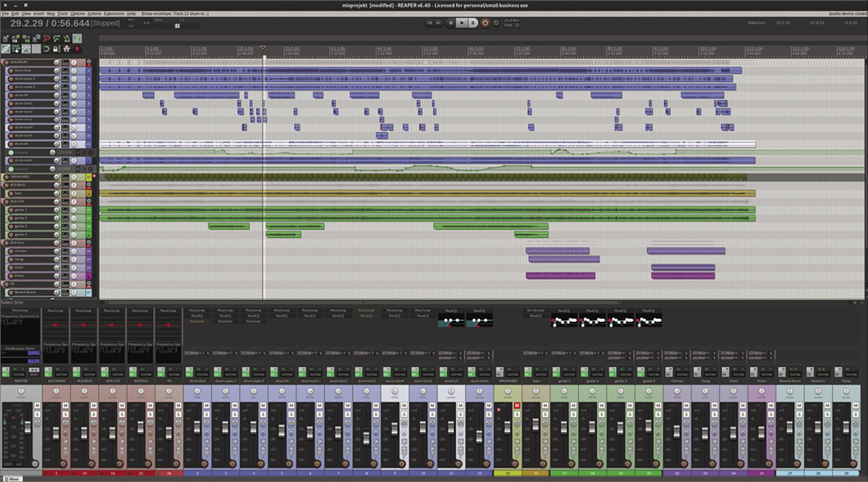The height and width of the screenshot is (482, 868).
Task: Collapse the BUS BASS folder track
Action: click(88, 184)
